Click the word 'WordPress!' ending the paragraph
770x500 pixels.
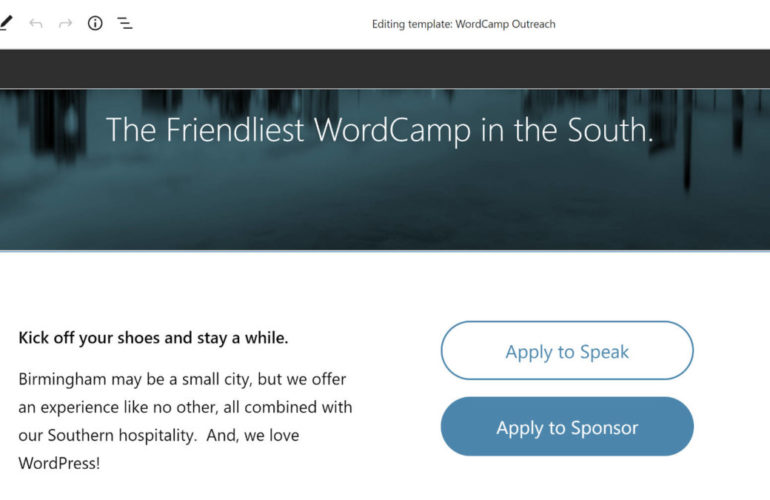click(59, 464)
